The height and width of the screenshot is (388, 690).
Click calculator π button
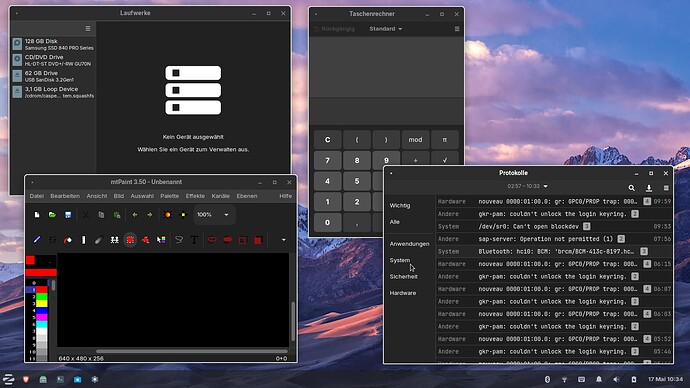[444, 140]
